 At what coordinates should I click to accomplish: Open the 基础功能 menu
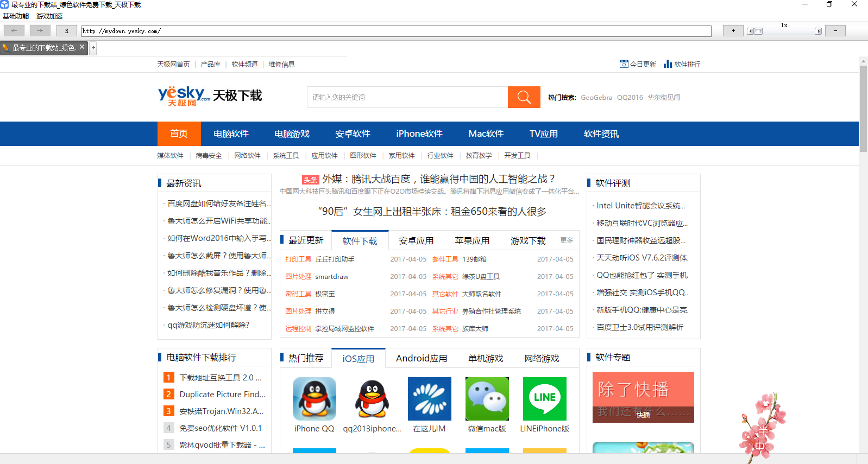16,16
